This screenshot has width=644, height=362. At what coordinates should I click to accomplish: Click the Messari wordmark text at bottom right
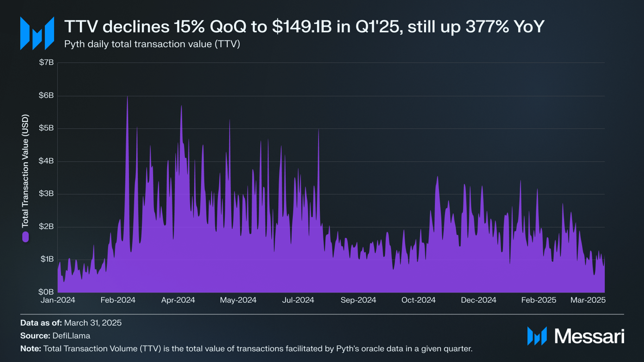click(x=589, y=336)
